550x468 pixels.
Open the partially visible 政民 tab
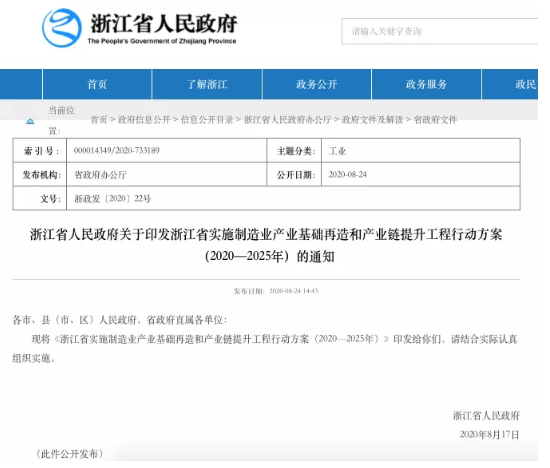(x=510, y=84)
